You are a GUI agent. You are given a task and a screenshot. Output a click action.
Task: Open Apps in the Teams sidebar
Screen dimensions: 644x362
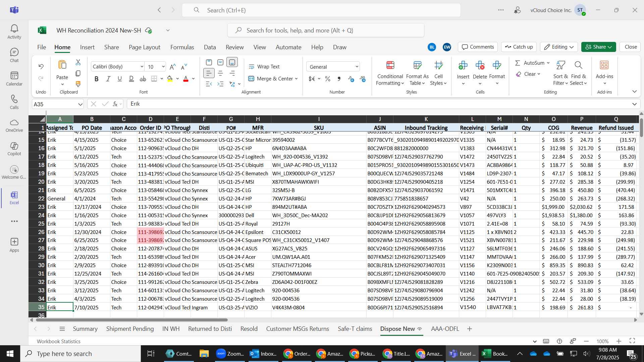coord(14,245)
